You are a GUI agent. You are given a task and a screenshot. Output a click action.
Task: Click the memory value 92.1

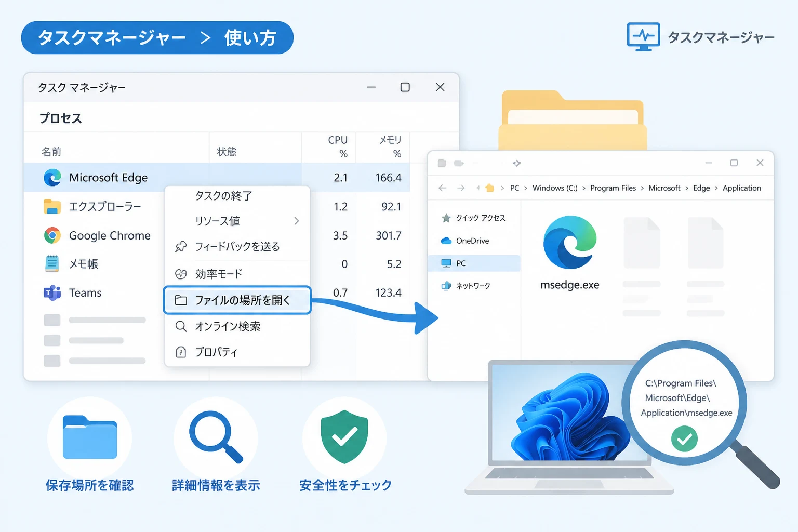coord(391,207)
